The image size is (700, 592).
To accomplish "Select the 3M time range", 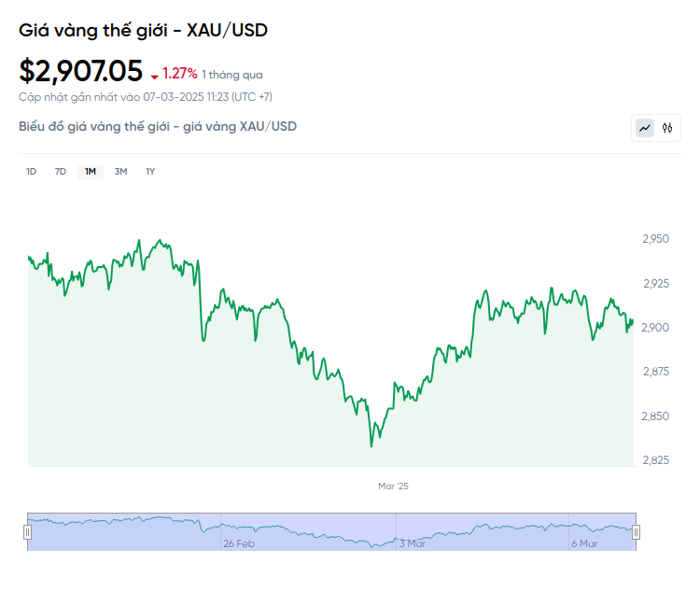I will pos(120,172).
